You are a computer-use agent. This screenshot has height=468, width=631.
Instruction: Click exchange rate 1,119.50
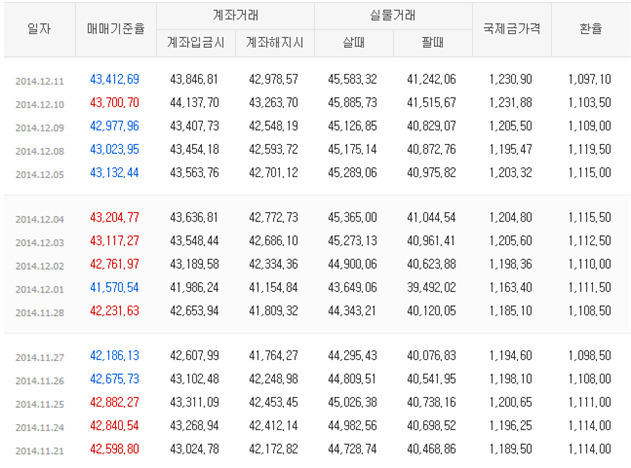590,149
